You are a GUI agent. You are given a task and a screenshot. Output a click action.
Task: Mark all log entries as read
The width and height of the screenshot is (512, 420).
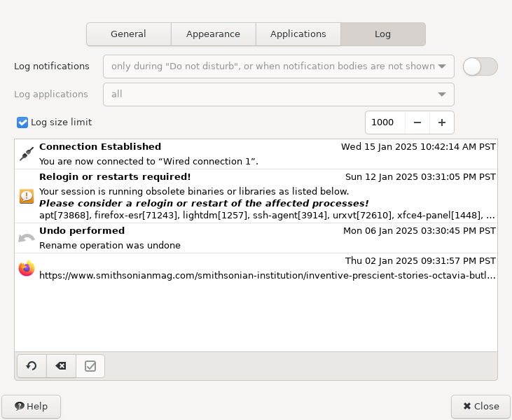[x=90, y=366]
